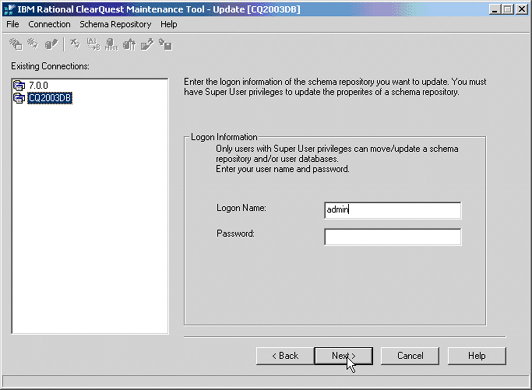Open the Connection menu
The width and height of the screenshot is (532, 390).
[x=49, y=24]
